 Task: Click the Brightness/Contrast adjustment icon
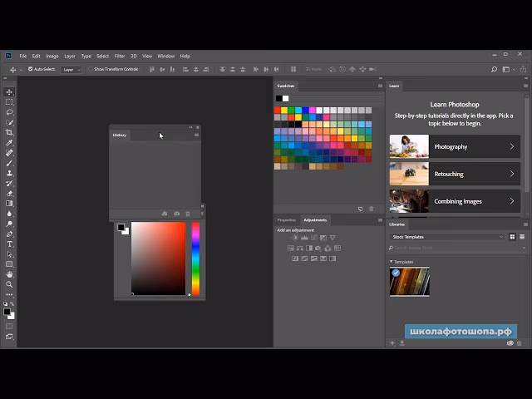point(295,238)
